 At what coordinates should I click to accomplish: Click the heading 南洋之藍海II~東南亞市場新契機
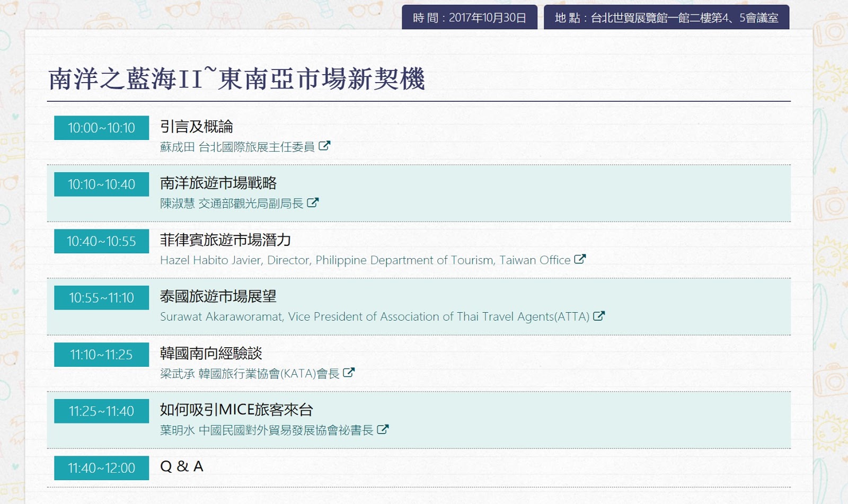click(236, 79)
